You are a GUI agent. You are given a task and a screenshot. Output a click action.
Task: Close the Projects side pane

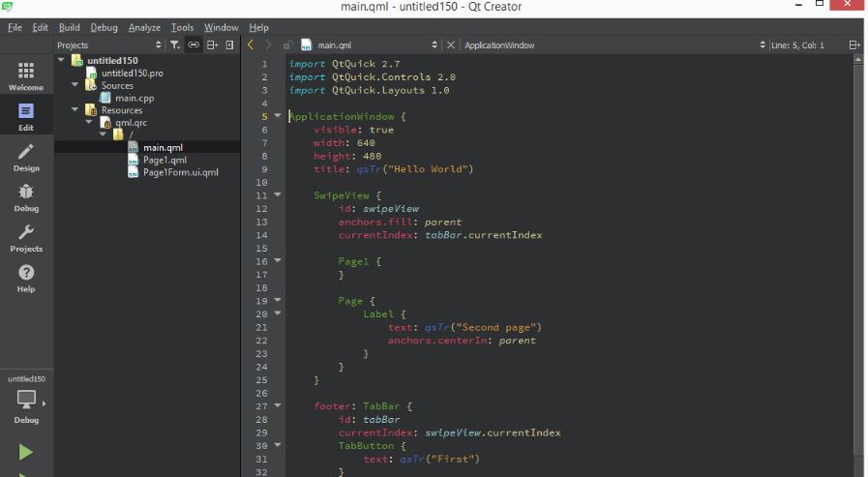(x=229, y=45)
